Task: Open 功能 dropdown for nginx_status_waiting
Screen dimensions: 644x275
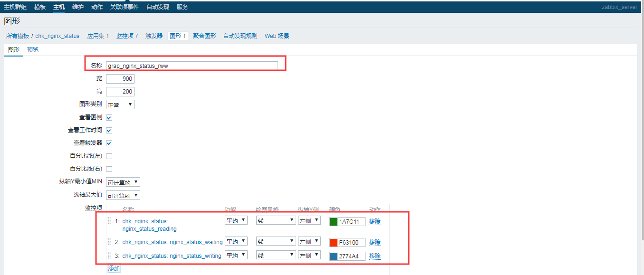Action: coord(236,241)
